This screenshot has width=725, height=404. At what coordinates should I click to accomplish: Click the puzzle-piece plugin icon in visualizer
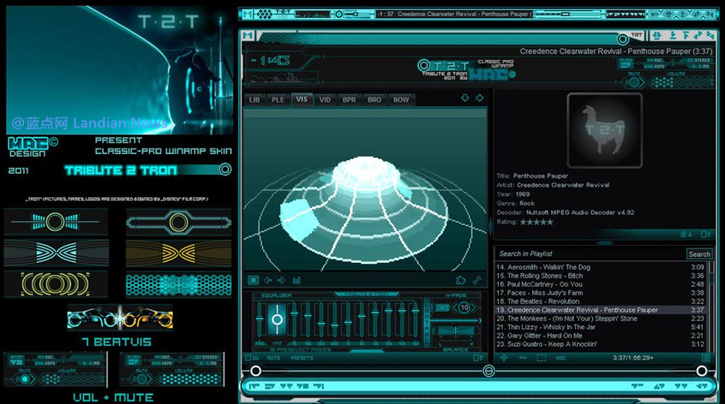point(461,280)
